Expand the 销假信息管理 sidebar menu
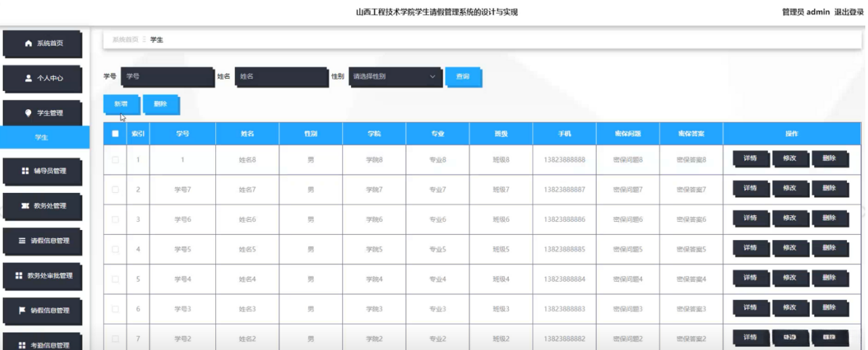The image size is (868, 350). coord(43,311)
